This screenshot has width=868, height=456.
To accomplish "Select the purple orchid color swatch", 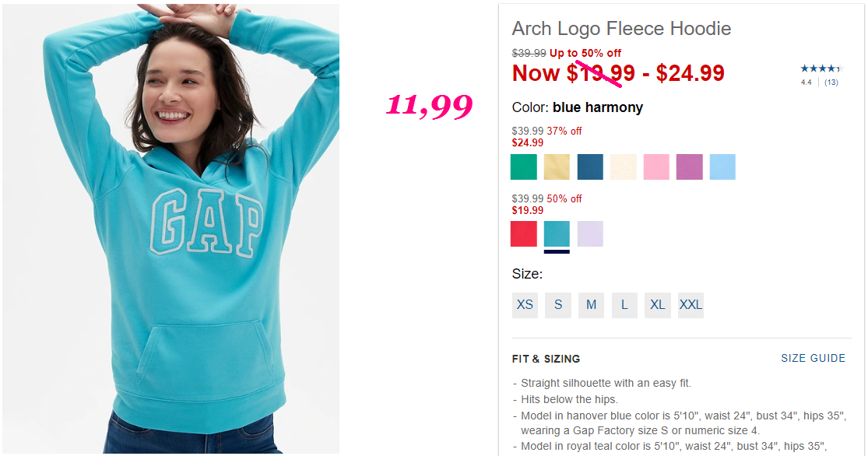I will point(689,167).
